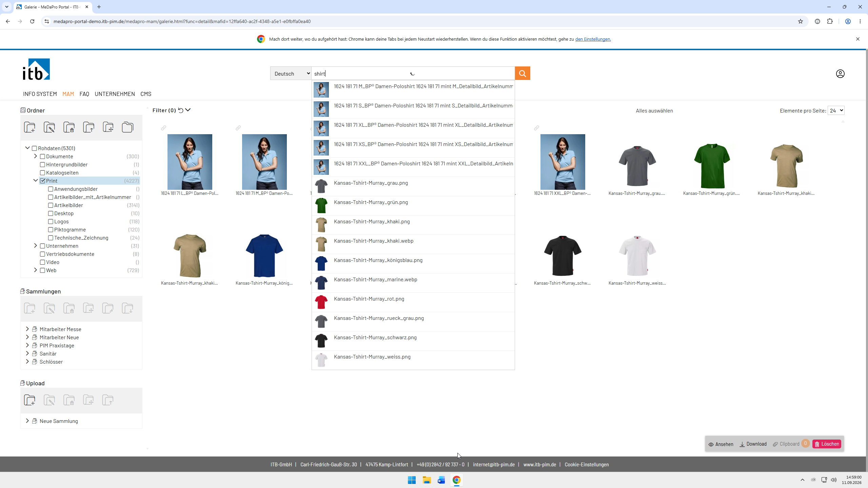Screen dimensions: 868x488
Task: Click the new collection icon in Upload panel
Action: [x=29, y=400]
